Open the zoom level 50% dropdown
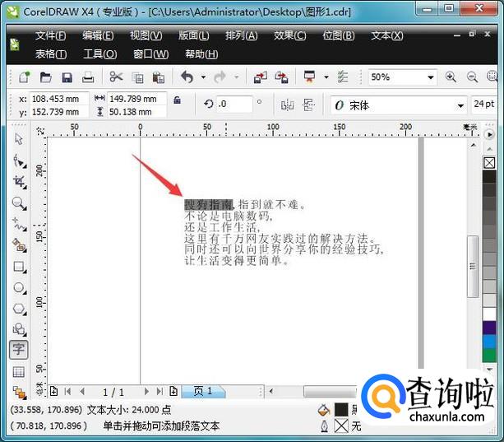This screenshot has height=442, width=504. pos(430,77)
